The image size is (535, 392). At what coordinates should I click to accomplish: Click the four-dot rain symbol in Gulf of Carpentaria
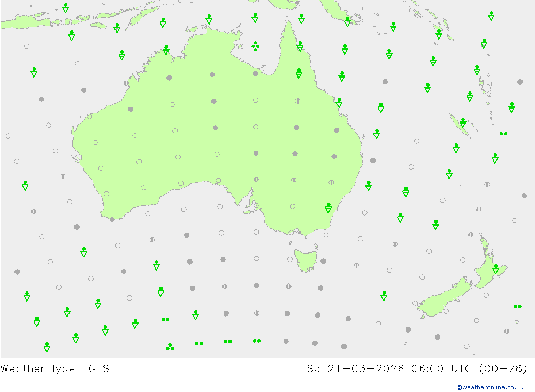coord(255,47)
